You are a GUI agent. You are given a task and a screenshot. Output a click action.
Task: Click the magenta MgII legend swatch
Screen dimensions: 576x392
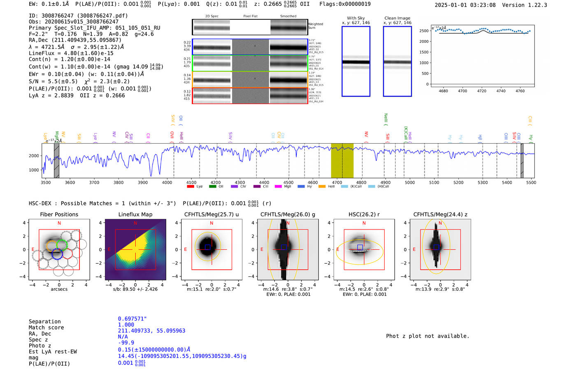click(x=279, y=187)
